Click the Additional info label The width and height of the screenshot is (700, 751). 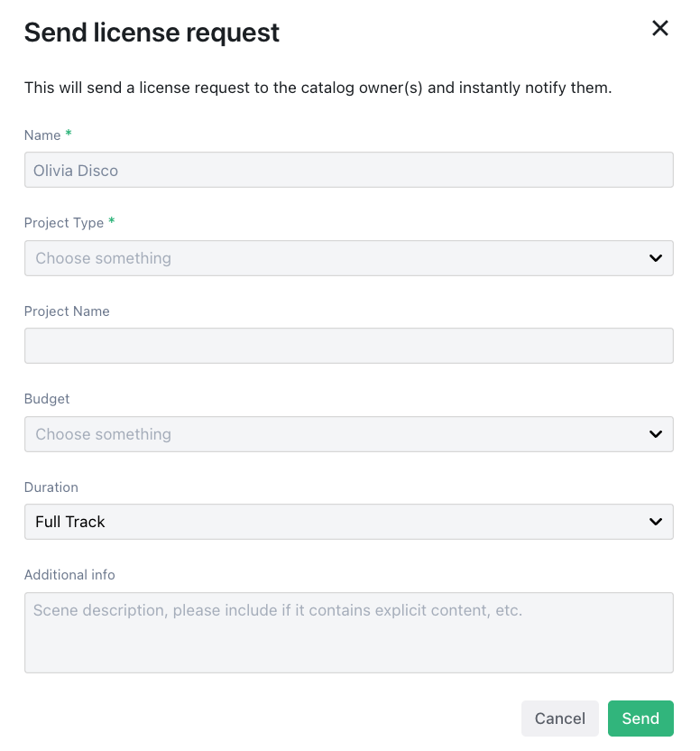click(x=69, y=575)
